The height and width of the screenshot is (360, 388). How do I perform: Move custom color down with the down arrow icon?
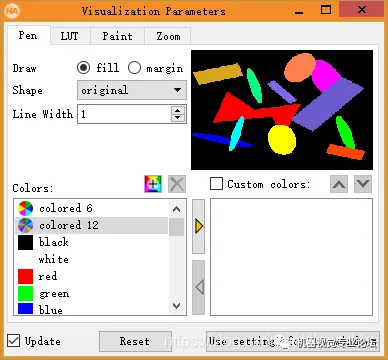[363, 184]
